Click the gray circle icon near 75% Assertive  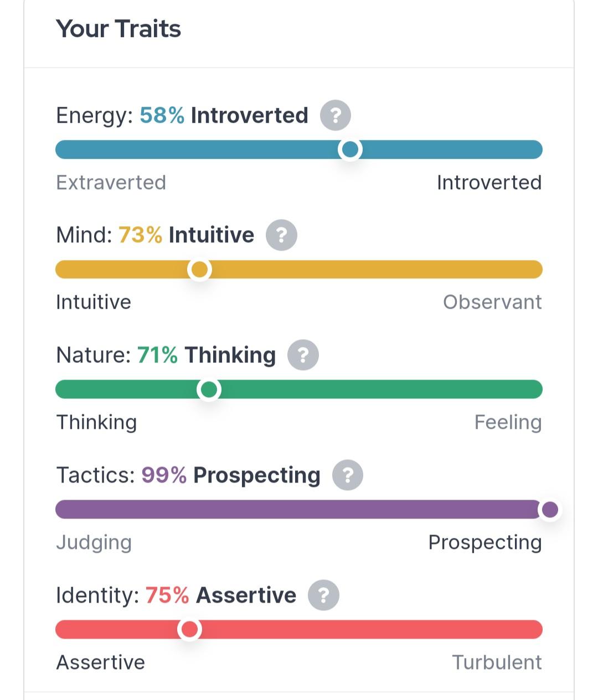[x=324, y=595]
